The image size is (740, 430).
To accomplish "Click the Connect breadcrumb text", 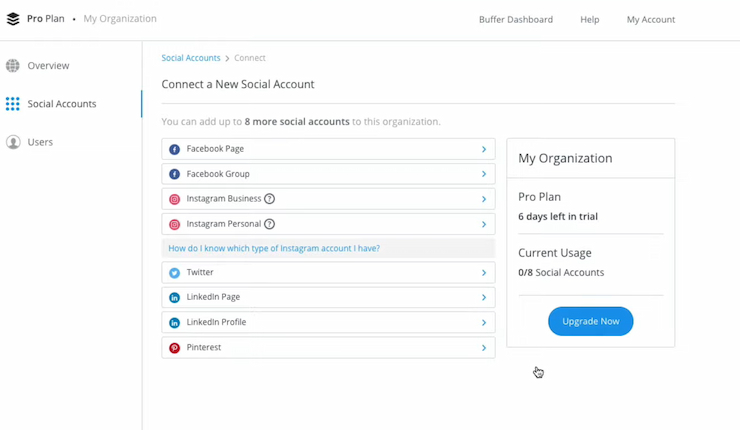I will (250, 58).
